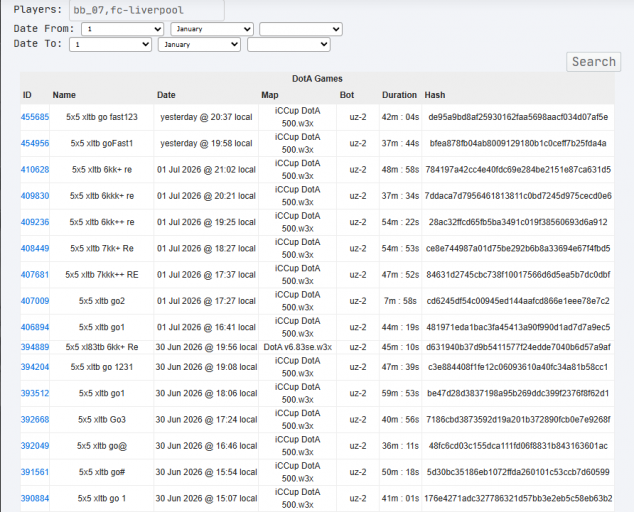The width and height of the screenshot is (634, 512).
Task: Click the Search button
Action: (x=594, y=62)
